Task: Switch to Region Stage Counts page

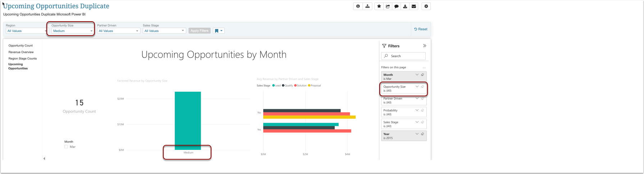Action: point(23,59)
